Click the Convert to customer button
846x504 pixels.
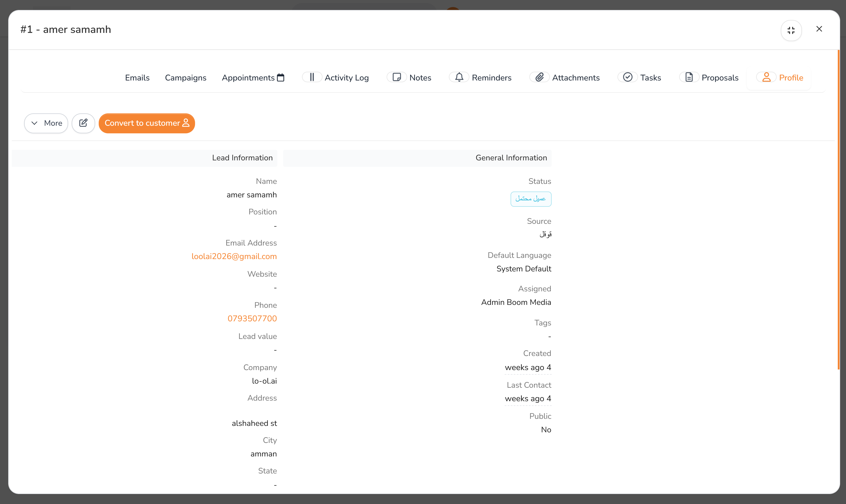click(147, 123)
